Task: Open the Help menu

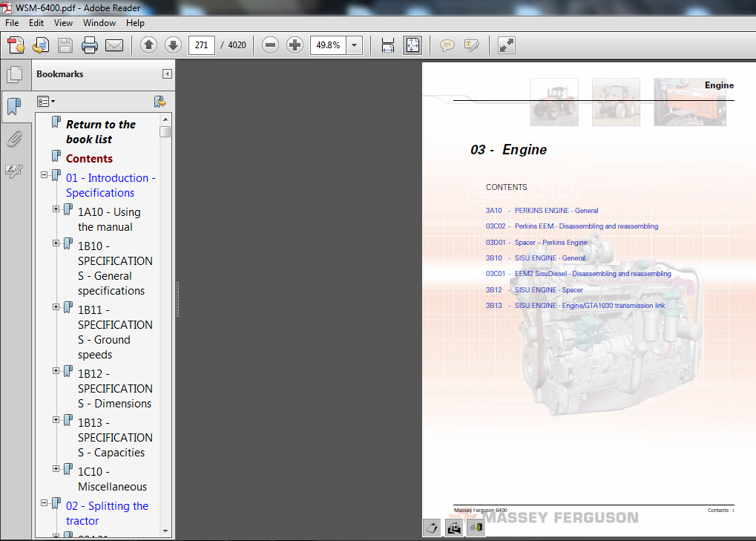Action: pyautogui.click(x=136, y=23)
